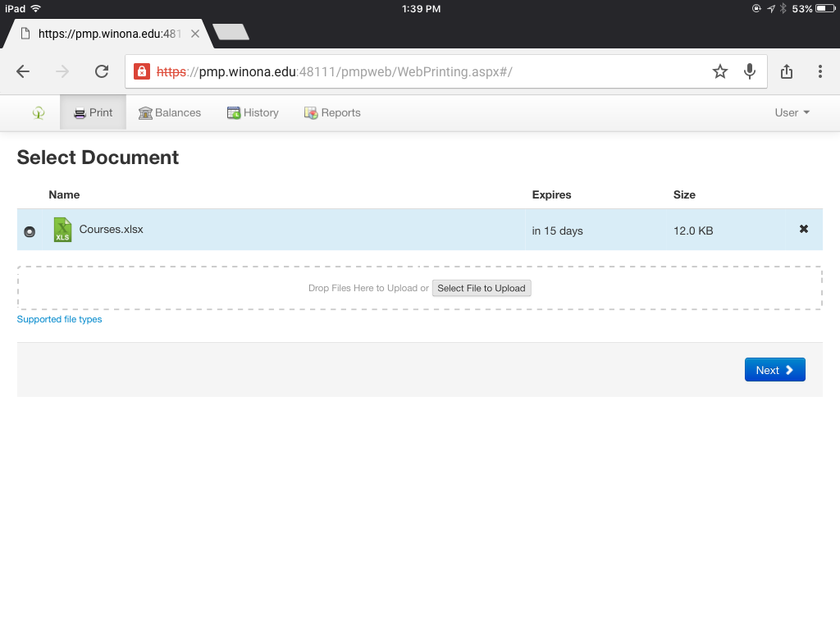This screenshot has height=630, width=840.
Task: Expand the User dropdown menu
Action: click(792, 113)
